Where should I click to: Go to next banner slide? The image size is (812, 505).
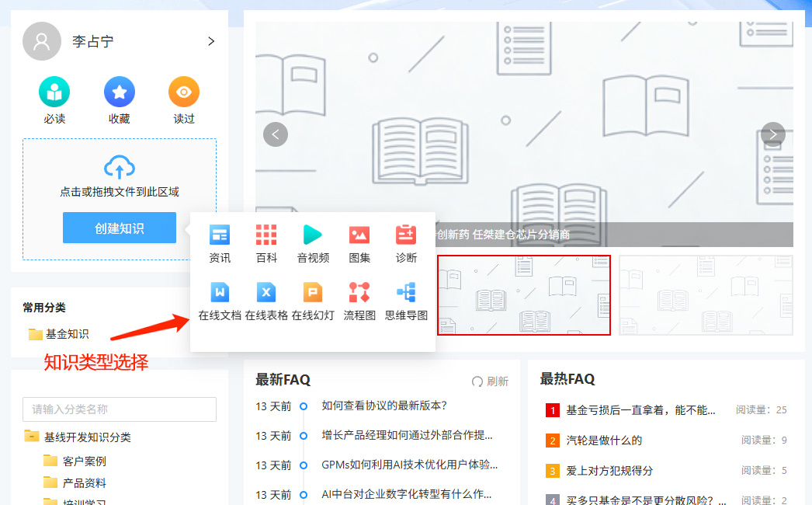click(x=773, y=135)
